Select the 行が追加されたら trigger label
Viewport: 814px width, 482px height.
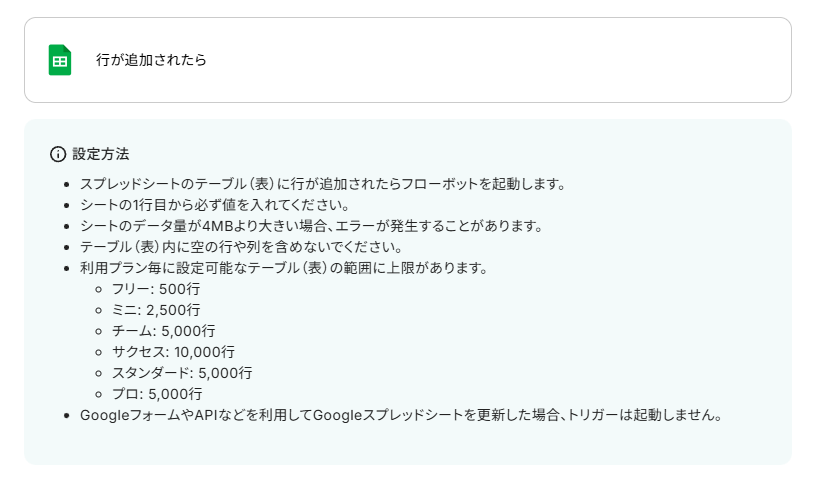click(151, 60)
